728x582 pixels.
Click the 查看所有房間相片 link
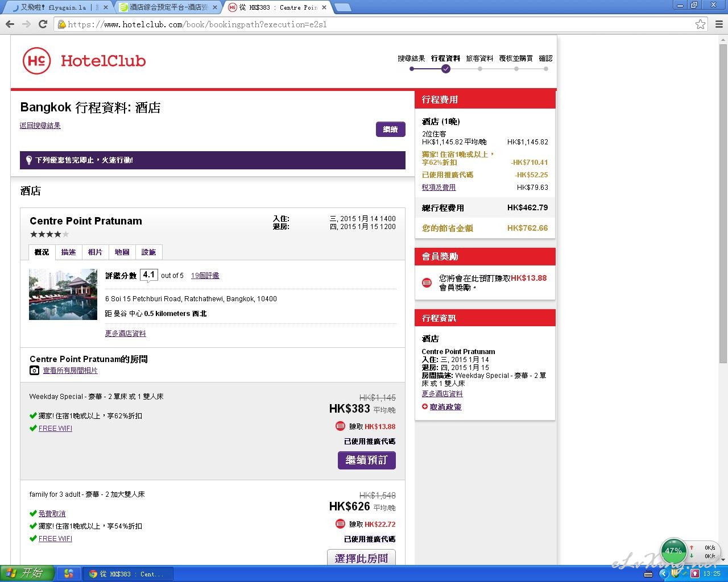coord(71,371)
